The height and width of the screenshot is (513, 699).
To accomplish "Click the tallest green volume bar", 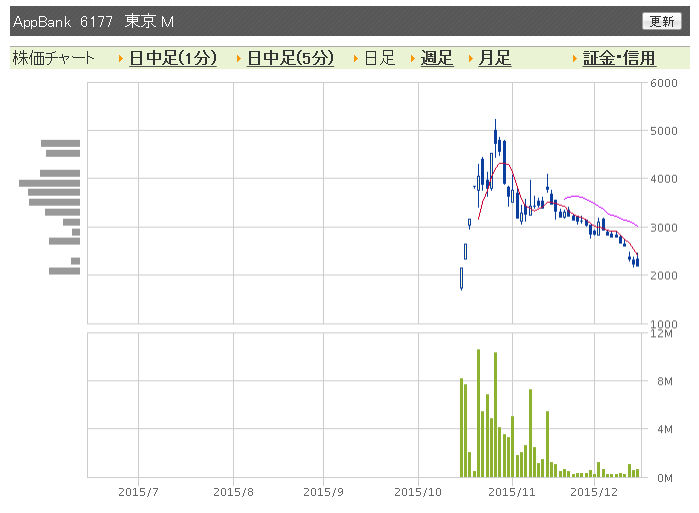I will pyautogui.click(x=478, y=413).
